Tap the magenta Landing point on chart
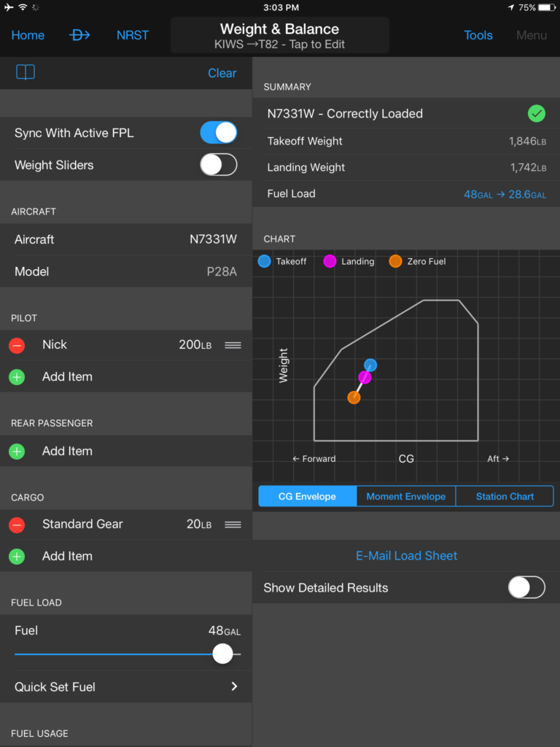The width and height of the screenshot is (560, 747). [365, 377]
